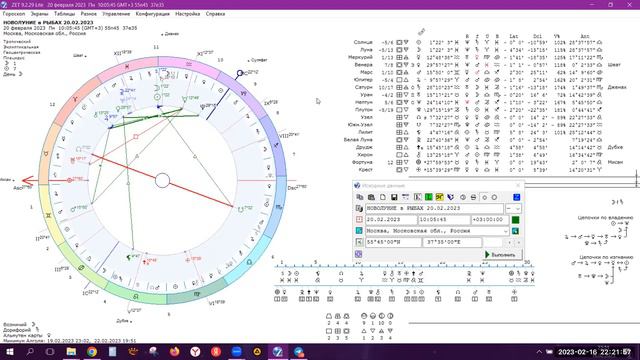Click the yellow toolbar icon in dialog
This screenshot has width=640, height=360.
pyautogui.click(x=440, y=197)
